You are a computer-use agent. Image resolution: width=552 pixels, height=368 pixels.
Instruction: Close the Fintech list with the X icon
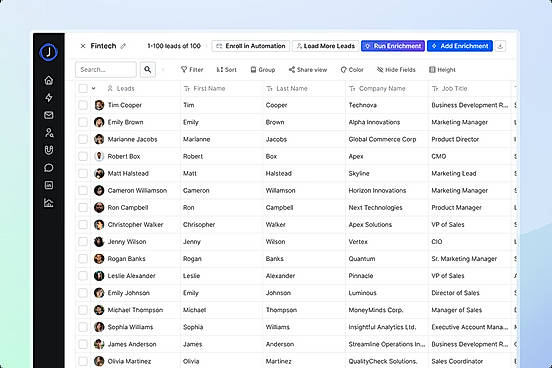pyautogui.click(x=83, y=46)
